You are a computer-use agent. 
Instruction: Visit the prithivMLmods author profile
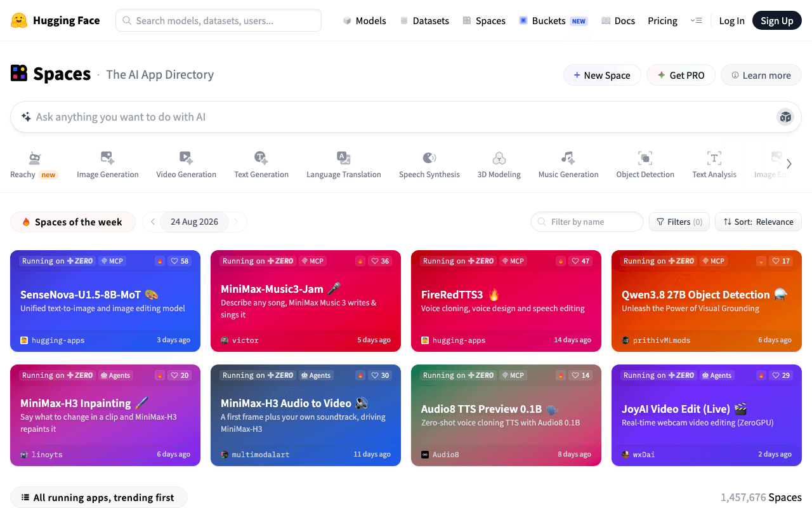click(x=656, y=340)
